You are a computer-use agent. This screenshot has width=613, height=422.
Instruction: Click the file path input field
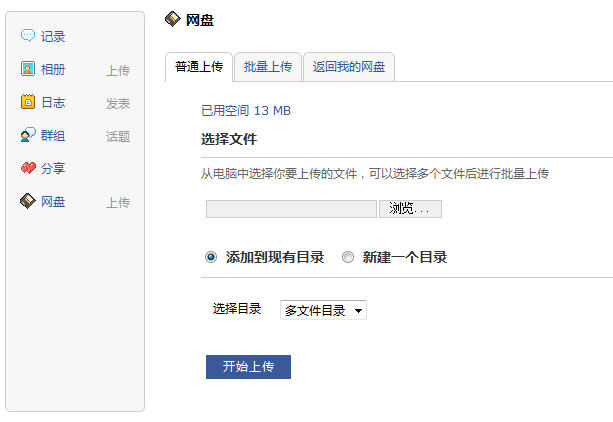291,209
